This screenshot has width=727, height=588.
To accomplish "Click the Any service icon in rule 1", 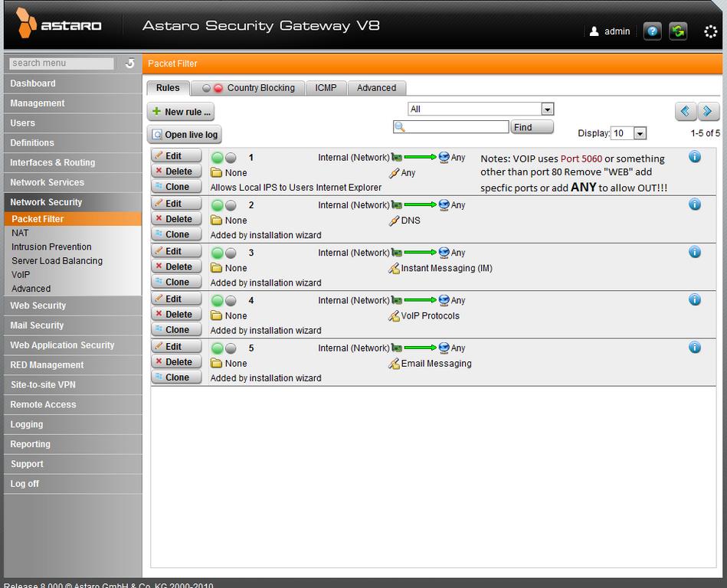I will pos(394,173).
